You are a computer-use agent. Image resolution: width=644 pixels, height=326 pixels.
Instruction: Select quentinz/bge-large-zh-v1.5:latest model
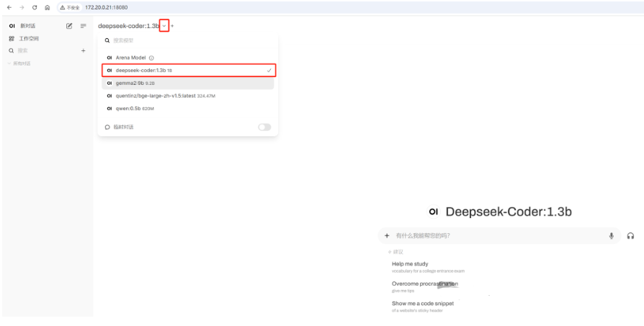188,96
